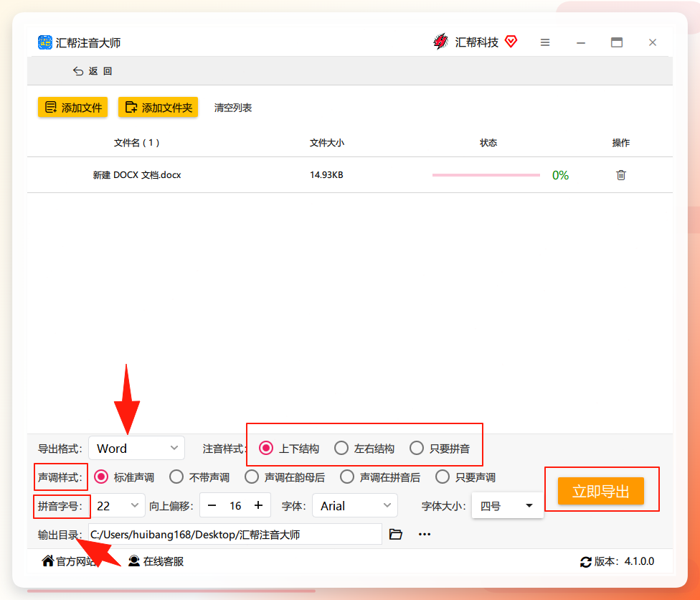Click the 添加文件夹 button
The width and height of the screenshot is (700, 600).
[158, 107]
